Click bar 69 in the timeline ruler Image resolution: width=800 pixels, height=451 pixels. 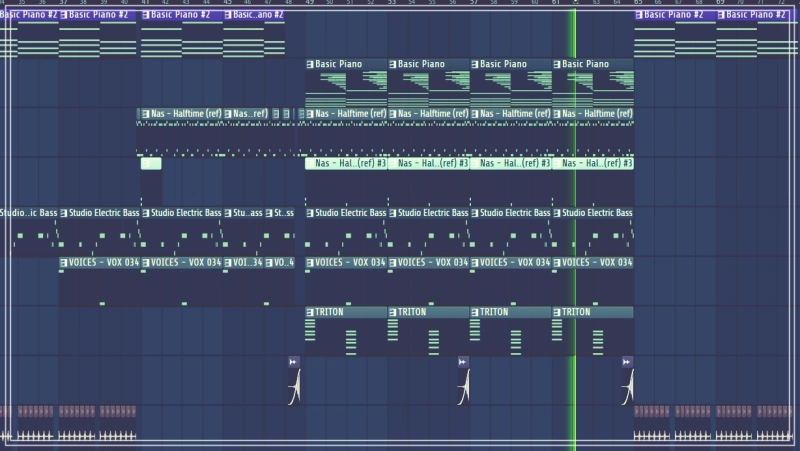pos(720,3)
